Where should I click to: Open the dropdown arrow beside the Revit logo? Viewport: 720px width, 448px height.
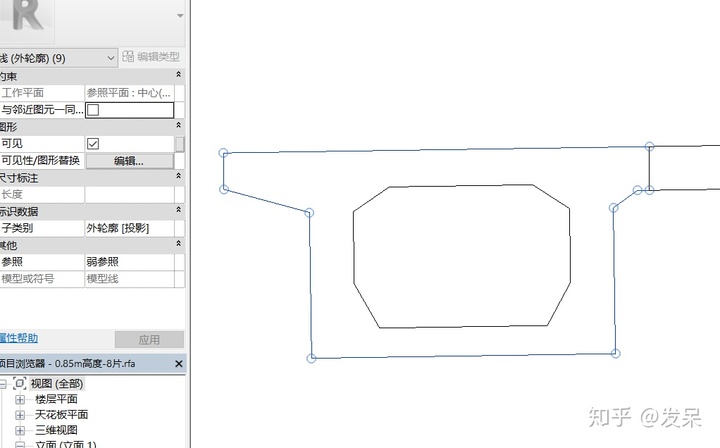180,16
